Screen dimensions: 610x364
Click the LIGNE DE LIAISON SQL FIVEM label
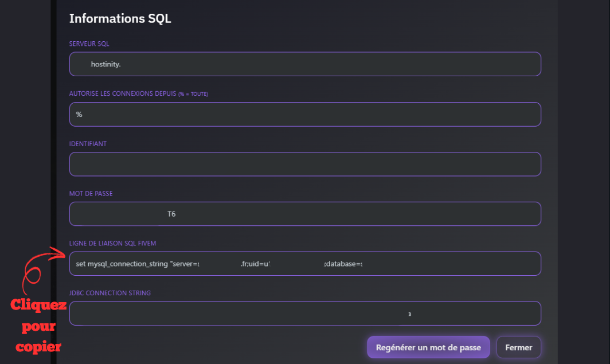coord(112,244)
